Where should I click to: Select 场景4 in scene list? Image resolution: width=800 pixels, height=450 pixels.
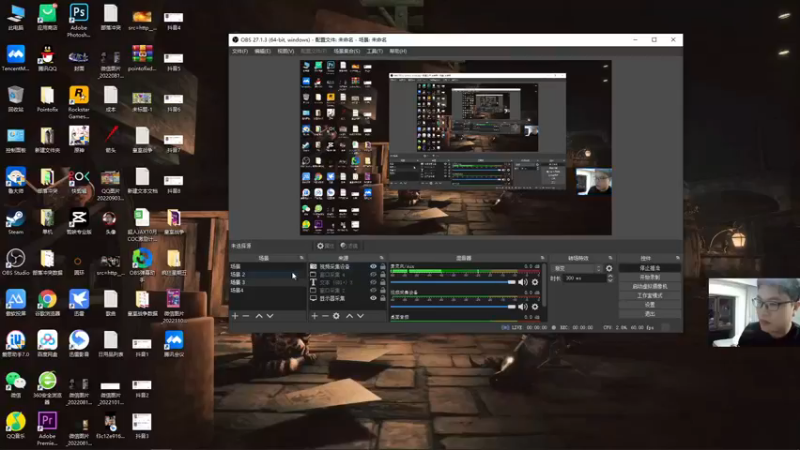(x=267, y=290)
